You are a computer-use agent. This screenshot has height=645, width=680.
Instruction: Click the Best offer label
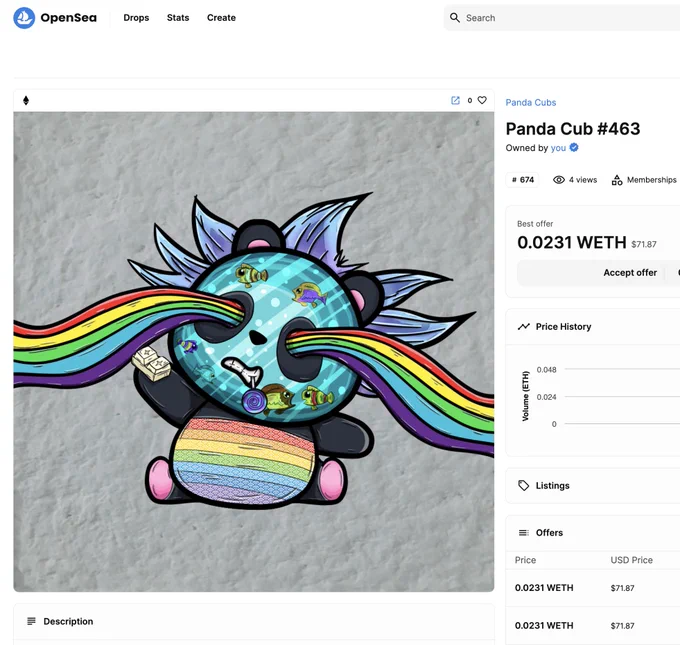[x=535, y=224]
